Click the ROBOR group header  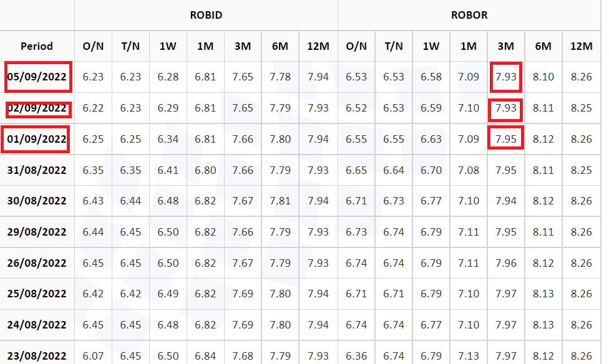tap(469, 15)
